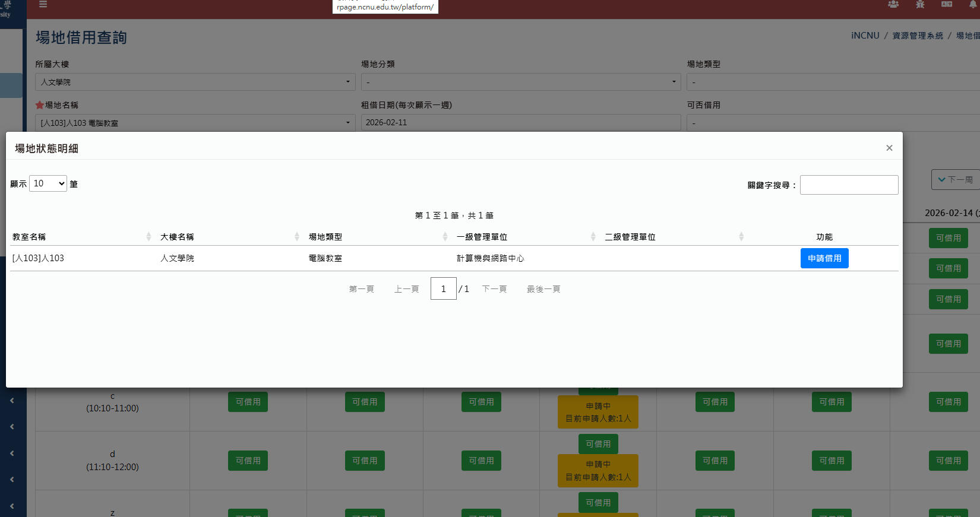Go to 下一頁 in pagination
The image size is (980, 517).
494,289
